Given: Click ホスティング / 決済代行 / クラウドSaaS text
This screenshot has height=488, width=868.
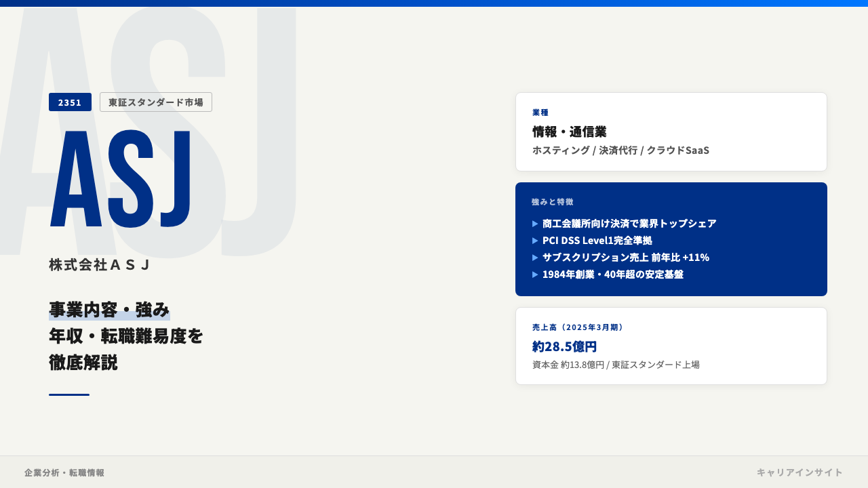Looking at the screenshot, I should click(620, 150).
